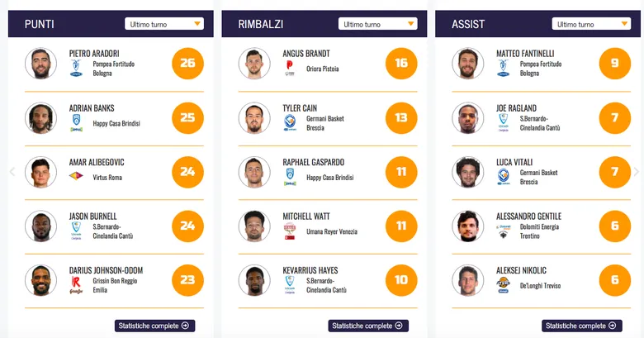Click Umana Reyer Venezia logo beside Mitchell Watt
The width and height of the screenshot is (644, 338).
pos(290,231)
